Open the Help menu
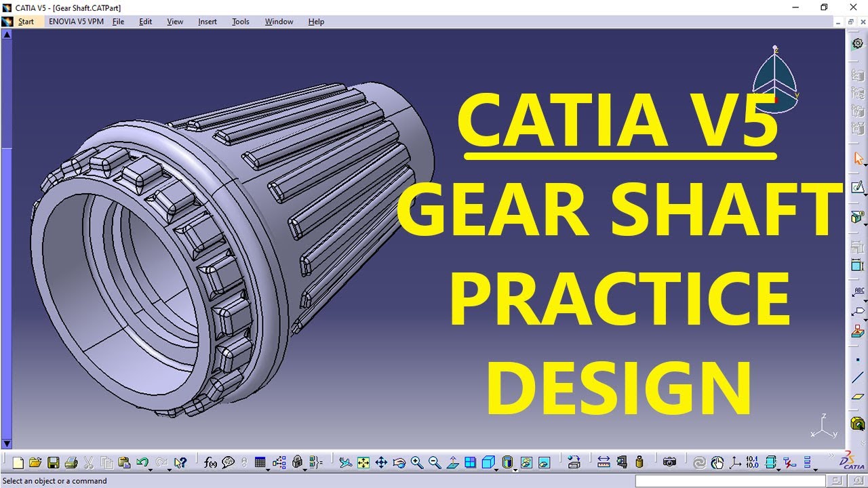The width and height of the screenshot is (868, 488). (316, 22)
